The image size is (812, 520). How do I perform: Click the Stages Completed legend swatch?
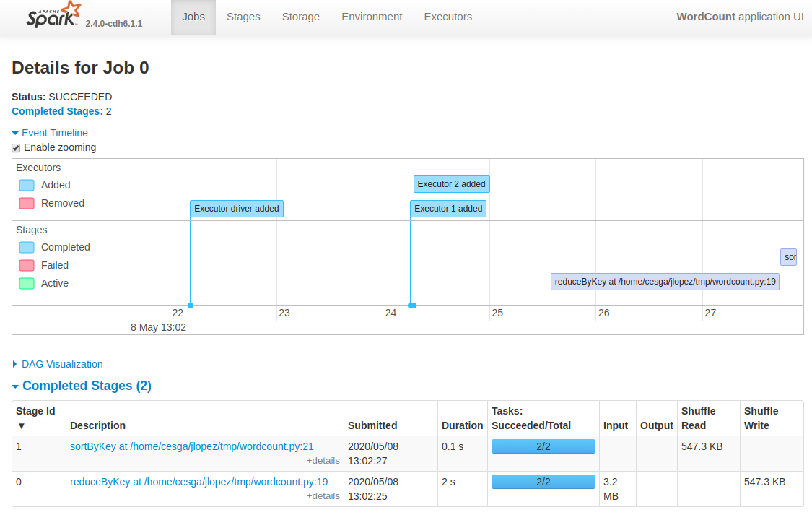(x=27, y=248)
